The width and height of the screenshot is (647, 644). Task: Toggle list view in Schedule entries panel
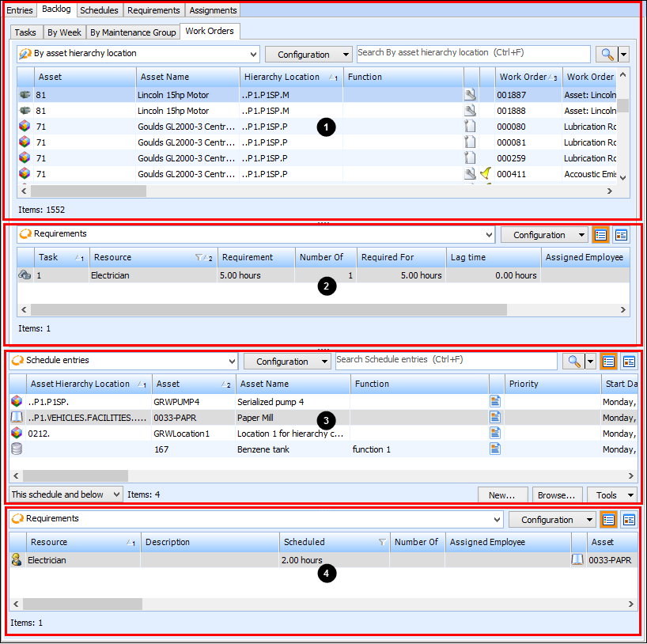click(608, 362)
